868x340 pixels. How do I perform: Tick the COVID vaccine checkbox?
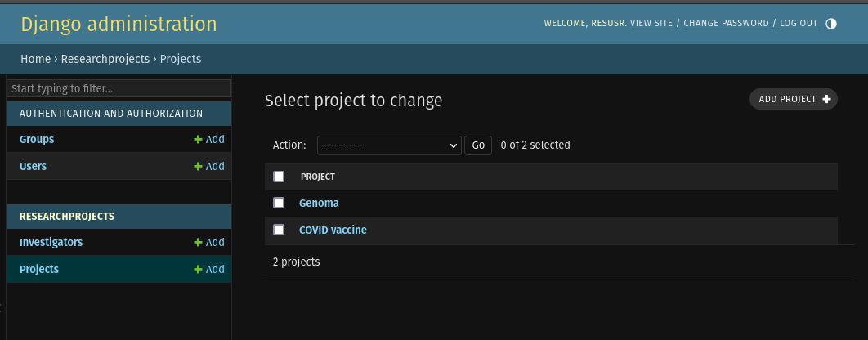point(279,229)
